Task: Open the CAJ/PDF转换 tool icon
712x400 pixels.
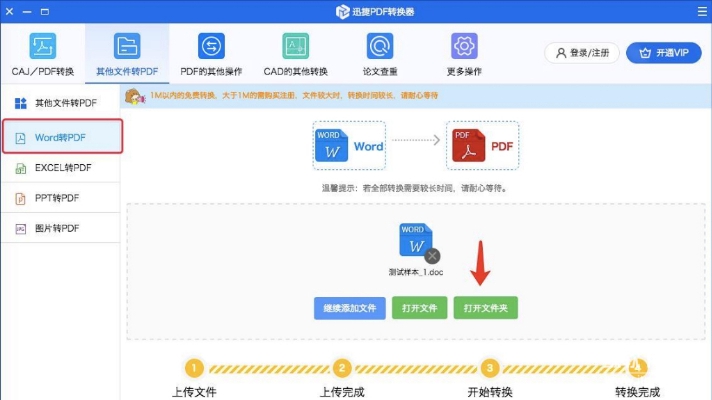Action: click(x=43, y=46)
